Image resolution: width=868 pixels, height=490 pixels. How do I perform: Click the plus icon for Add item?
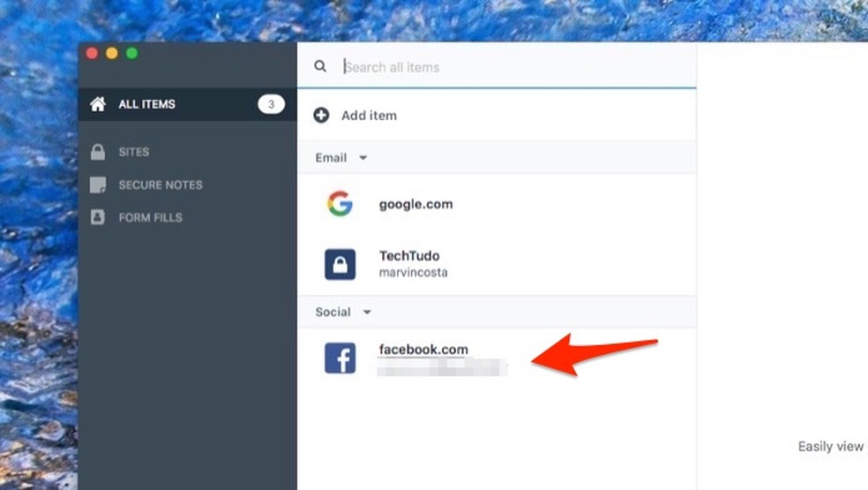(x=322, y=116)
